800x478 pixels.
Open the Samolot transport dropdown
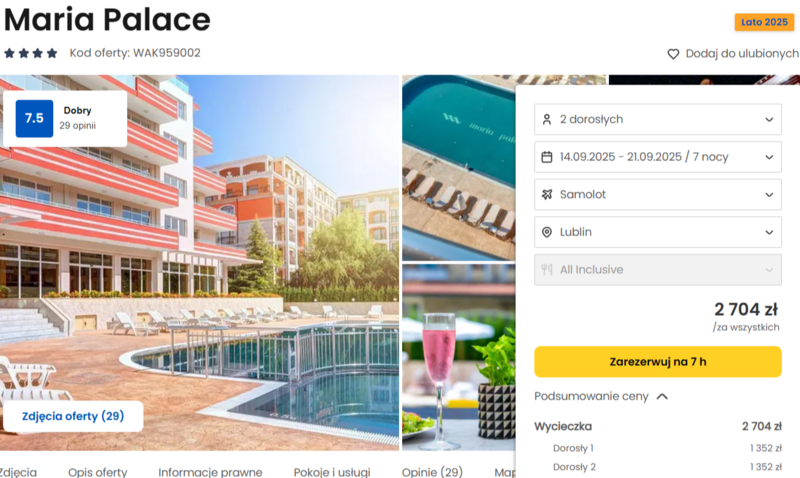(658, 194)
